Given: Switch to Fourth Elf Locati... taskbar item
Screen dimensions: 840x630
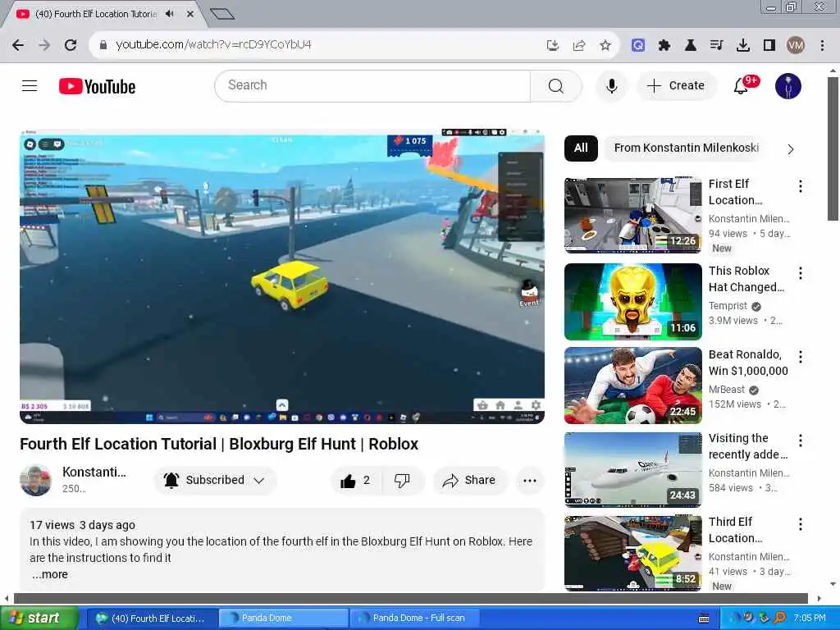Looking at the screenshot, I should 152,619.
